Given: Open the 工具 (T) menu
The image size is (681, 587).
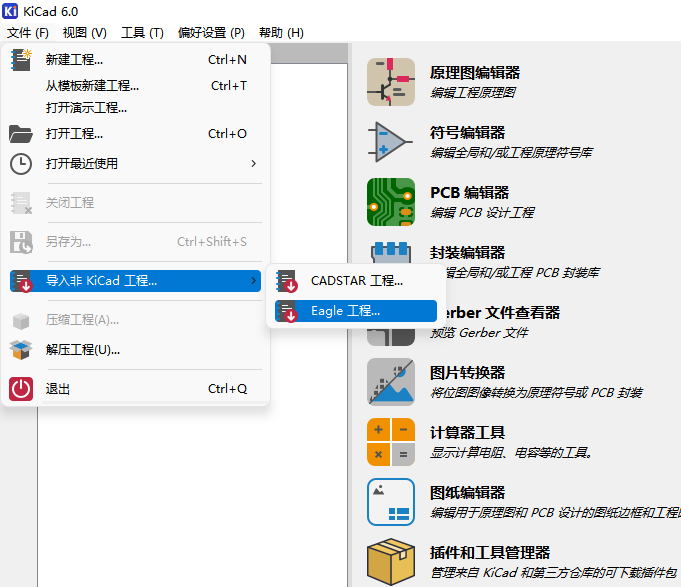Looking at the screenshot, I should coord(142,33).
